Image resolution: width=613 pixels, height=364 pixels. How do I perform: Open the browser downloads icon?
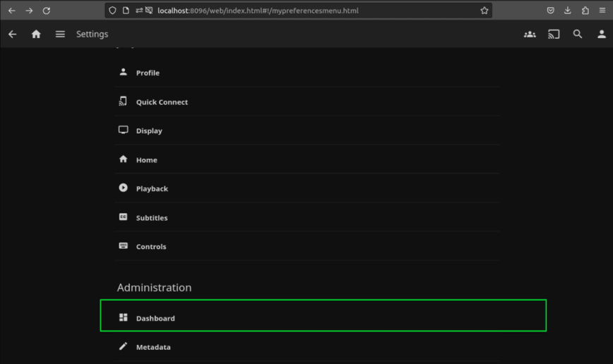568,11
